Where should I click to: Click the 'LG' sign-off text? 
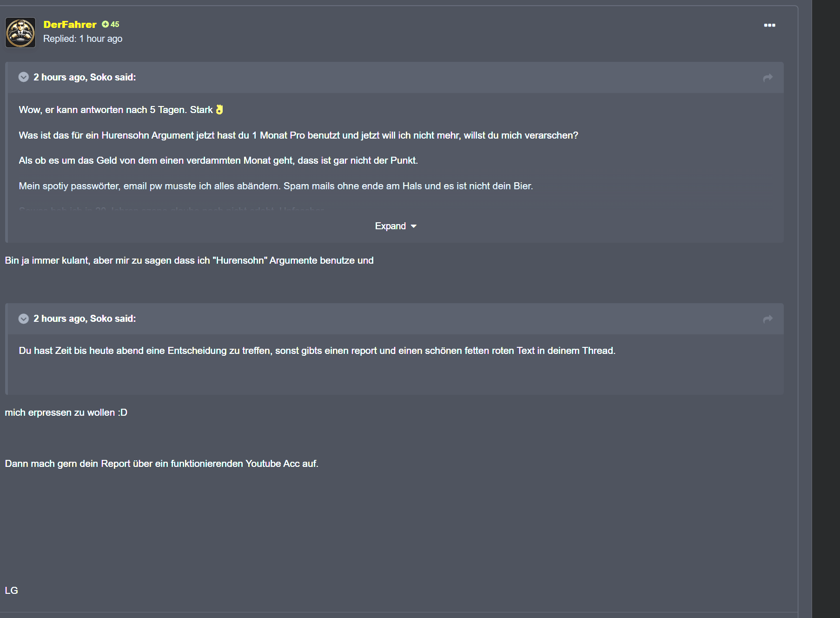click(12, 591)
